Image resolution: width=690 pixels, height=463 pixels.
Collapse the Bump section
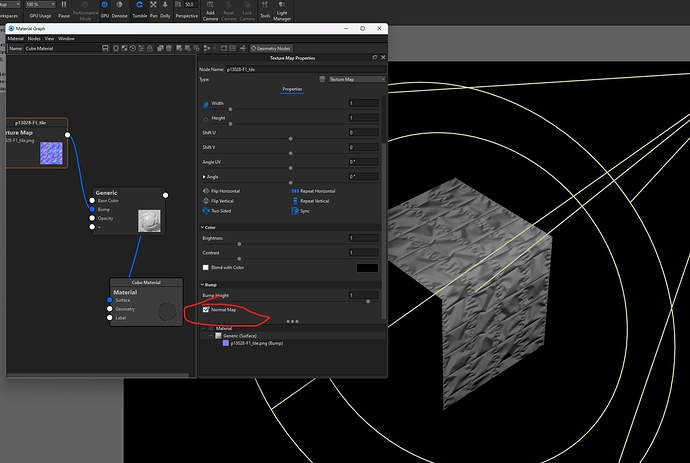point(202,284)
